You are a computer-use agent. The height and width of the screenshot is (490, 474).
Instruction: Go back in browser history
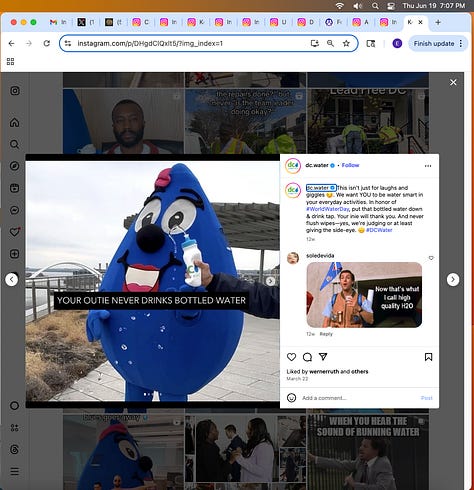pyautogui.click(x=12, y=43)
